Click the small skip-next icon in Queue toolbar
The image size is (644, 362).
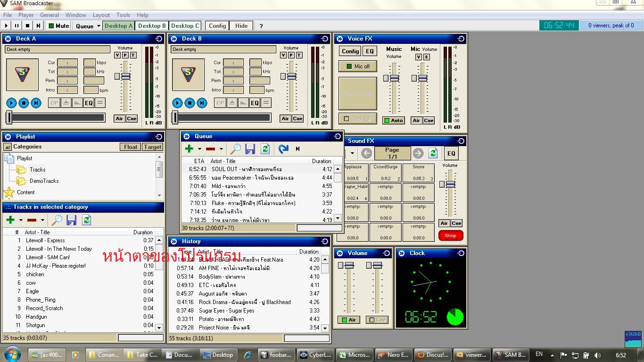coord(297,149)
